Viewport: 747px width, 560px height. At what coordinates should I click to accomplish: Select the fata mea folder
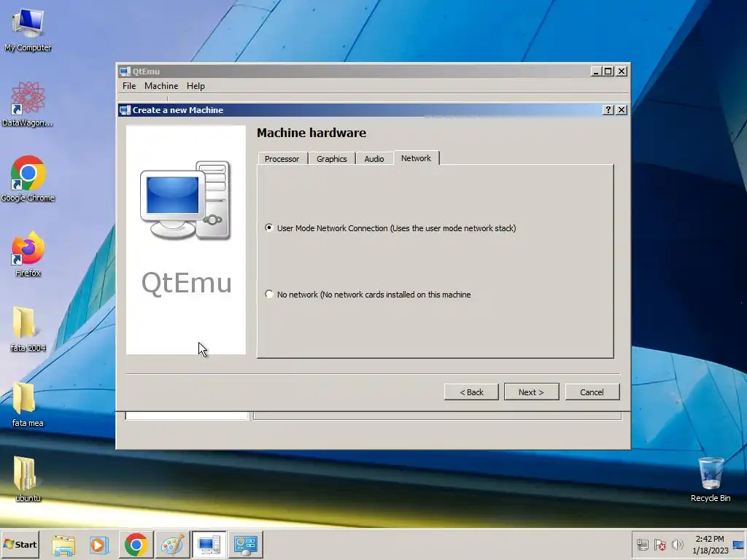pyautogui.click(x=28, y=404)
